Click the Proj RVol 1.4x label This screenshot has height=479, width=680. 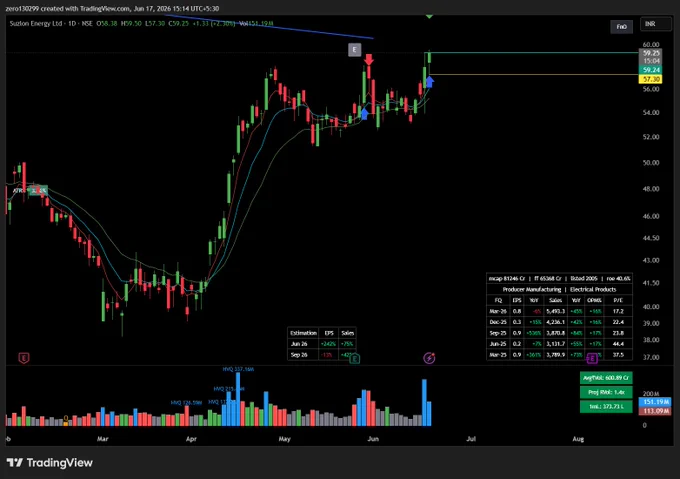606,392
